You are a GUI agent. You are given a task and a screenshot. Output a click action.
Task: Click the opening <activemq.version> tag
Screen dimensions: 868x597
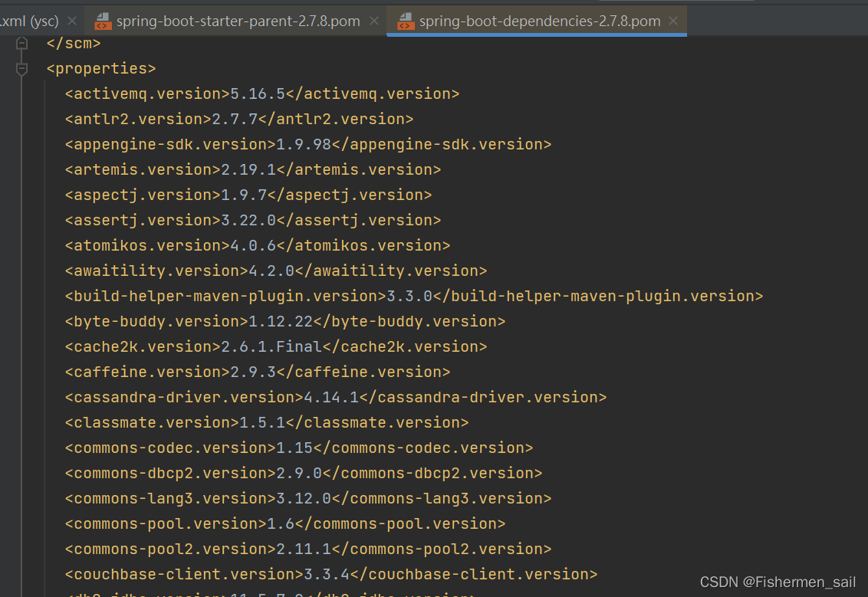tap(147, 93)
